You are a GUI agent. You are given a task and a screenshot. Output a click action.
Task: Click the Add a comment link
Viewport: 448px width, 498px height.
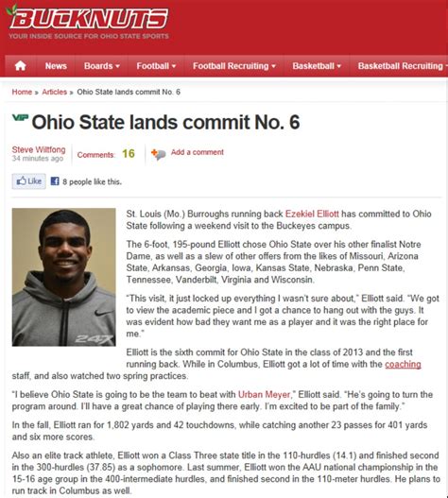198,152
